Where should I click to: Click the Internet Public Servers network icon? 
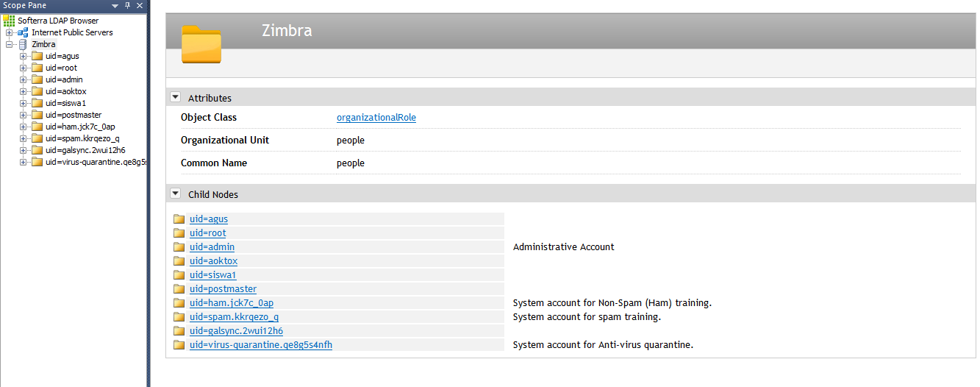click(x=23, y=32)
